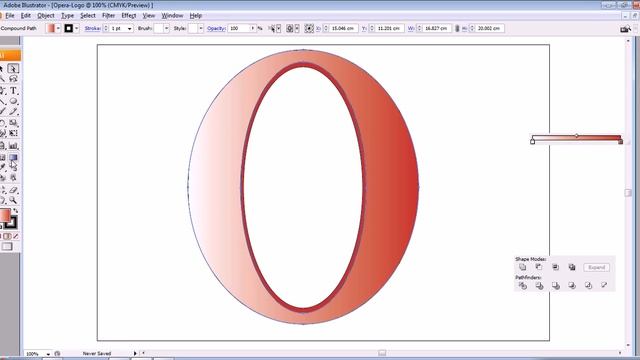Select the Lasso tool
640x360 pixels.
click(13, 79)
